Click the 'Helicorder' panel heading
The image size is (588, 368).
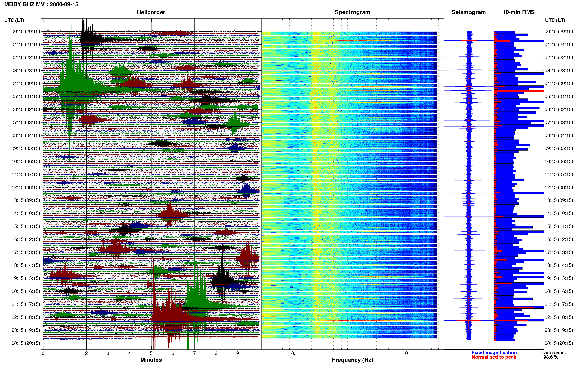[x=151, y=12]
